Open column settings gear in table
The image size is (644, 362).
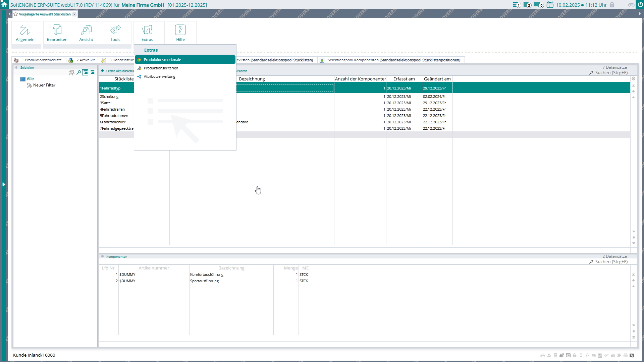[633, 79]
